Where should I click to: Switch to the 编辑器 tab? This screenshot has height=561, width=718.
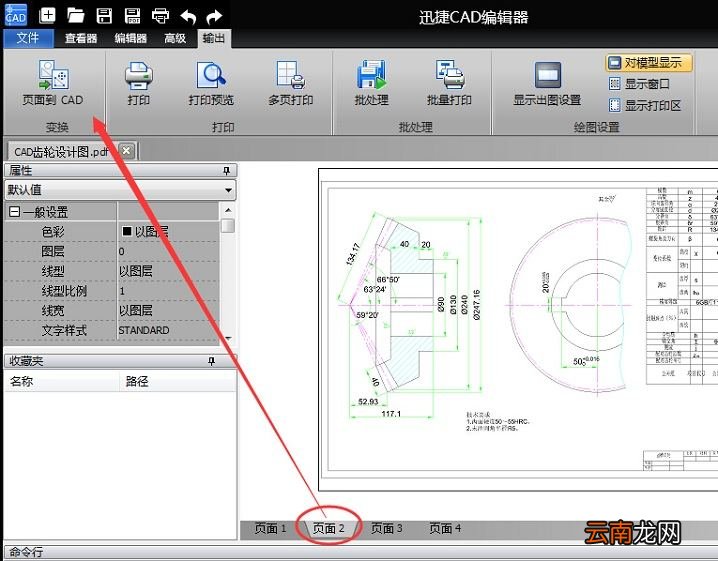[131, 38]
